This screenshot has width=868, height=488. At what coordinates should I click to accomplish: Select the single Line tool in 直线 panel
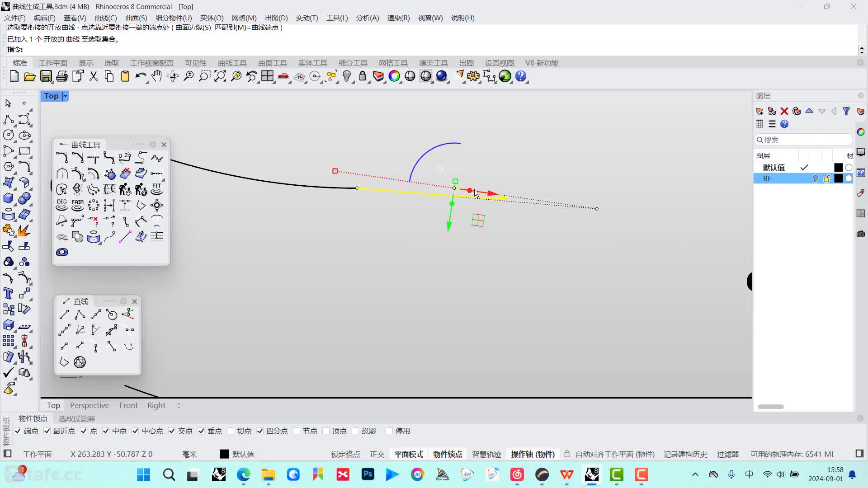tap(64, 314)
